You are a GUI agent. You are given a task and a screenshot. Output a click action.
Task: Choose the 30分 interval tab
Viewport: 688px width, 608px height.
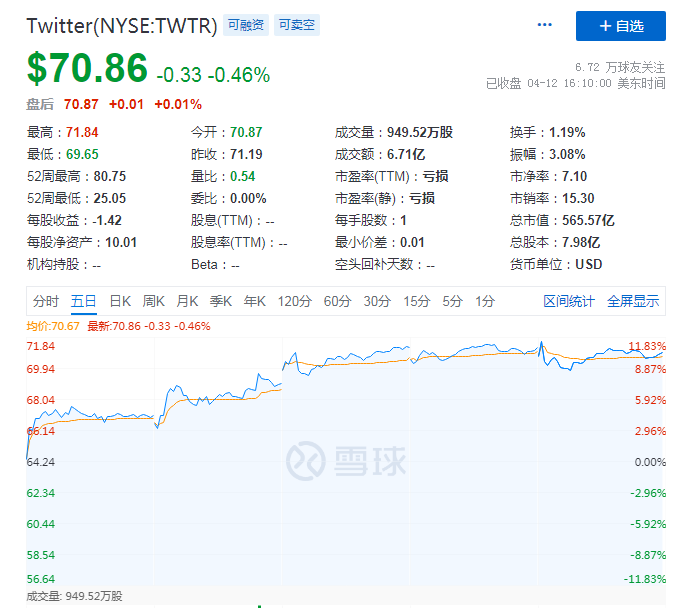(x=377, y=301)
